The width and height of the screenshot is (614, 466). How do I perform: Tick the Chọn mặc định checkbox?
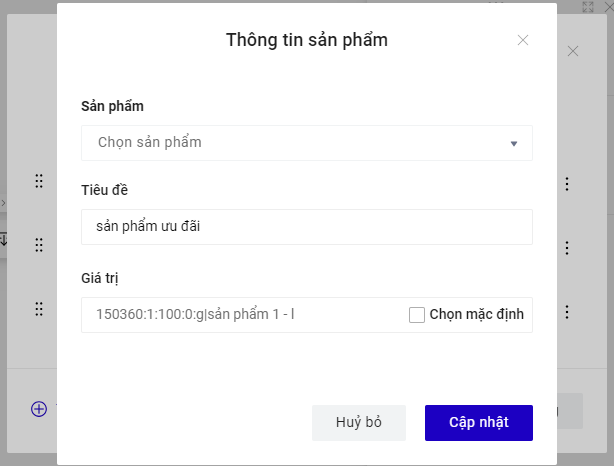[417, 315]
